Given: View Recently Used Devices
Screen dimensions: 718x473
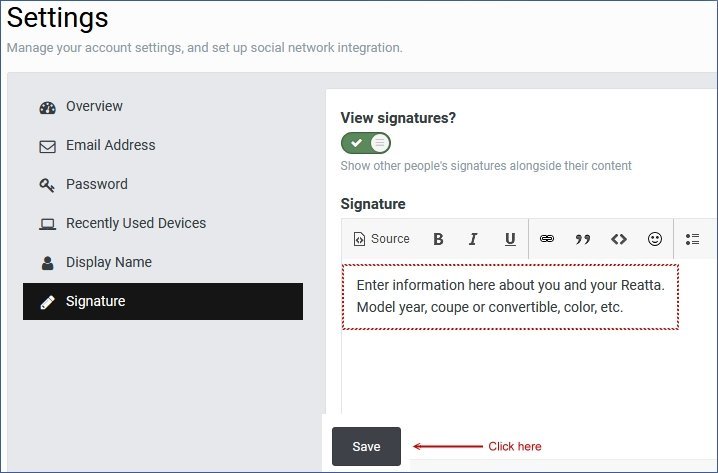Looking at the screenshot, I should click(x=135, y=224).
